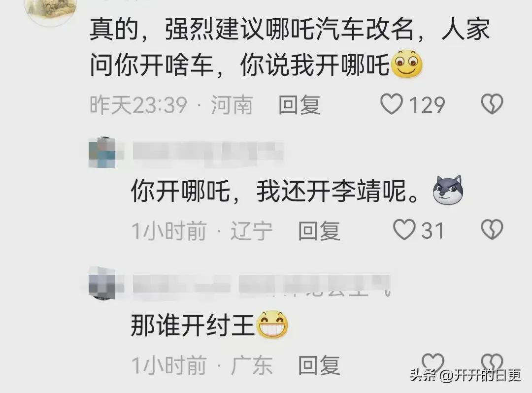Screen dimensions: 532x393
Task: Tap the husky dog emoji sticker
Action: click(448, 190)
